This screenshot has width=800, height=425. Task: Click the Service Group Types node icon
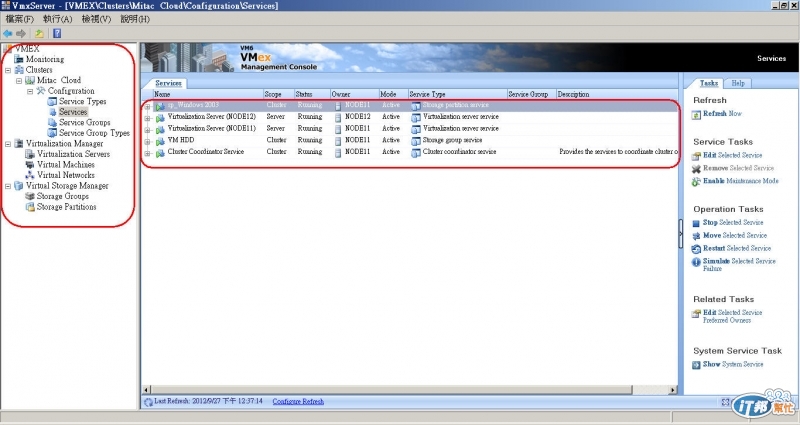52,133
